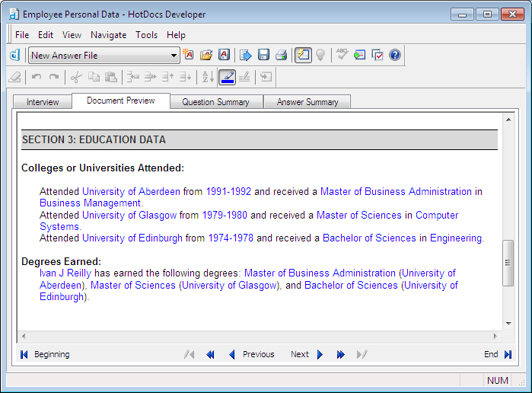Viewport: 532px width, 393px height.
Task: Click the vertical scrollbar up arrow
Action: tap(508, 120)
